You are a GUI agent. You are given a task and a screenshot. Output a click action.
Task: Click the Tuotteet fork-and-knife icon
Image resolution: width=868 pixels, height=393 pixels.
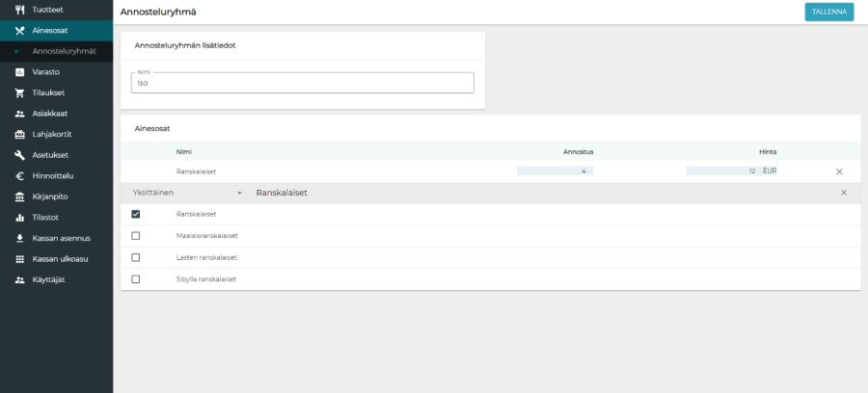tap(19, 9)
